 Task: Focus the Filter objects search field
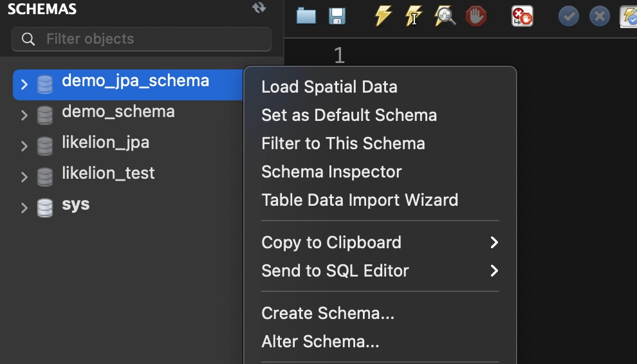[x=142, y=39]
